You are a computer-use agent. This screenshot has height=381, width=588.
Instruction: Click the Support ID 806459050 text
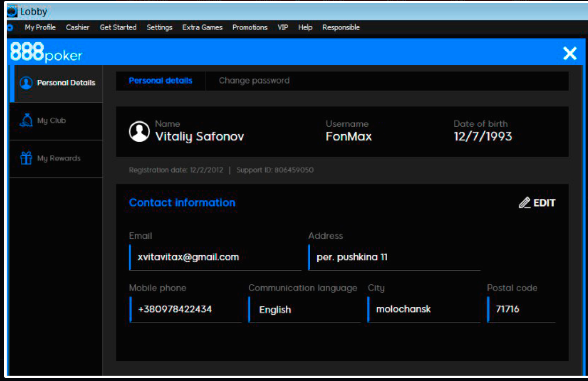pos(275,170)
